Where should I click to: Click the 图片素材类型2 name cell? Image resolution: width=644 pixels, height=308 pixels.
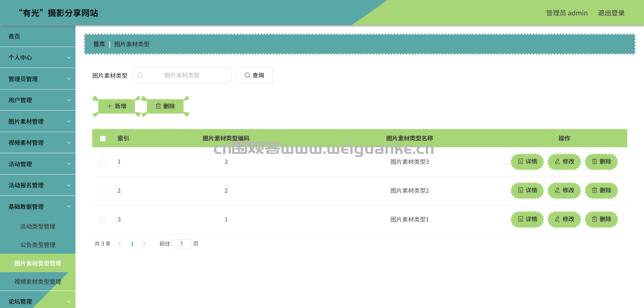coord(410,191)
